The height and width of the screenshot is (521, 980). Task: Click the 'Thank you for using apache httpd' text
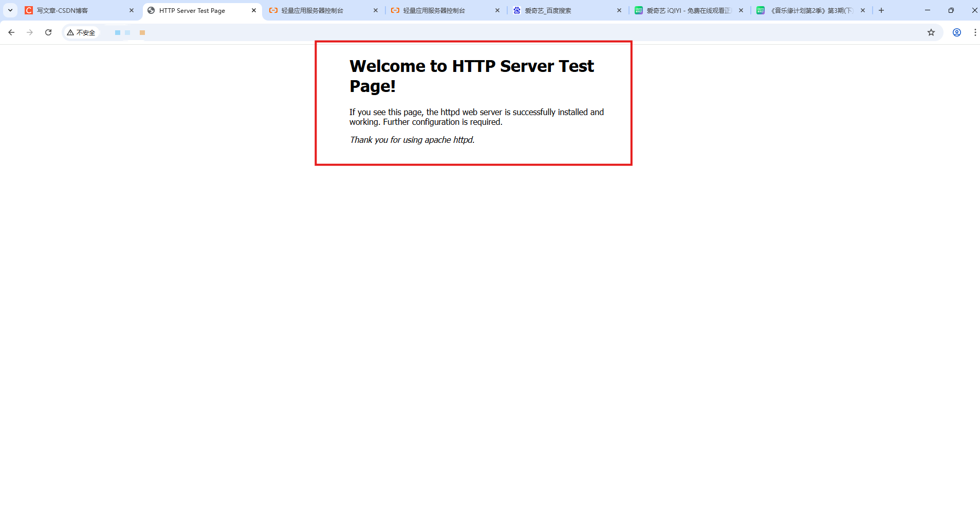point(412,140)
